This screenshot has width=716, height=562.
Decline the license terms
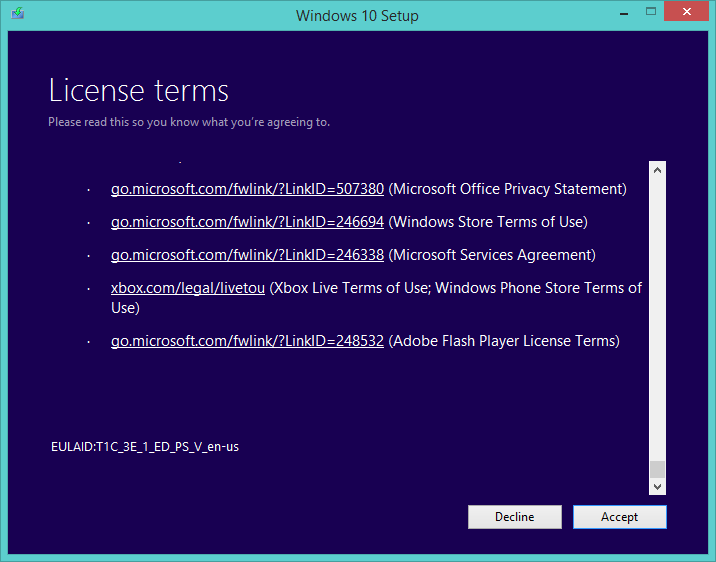click(515, 517)
